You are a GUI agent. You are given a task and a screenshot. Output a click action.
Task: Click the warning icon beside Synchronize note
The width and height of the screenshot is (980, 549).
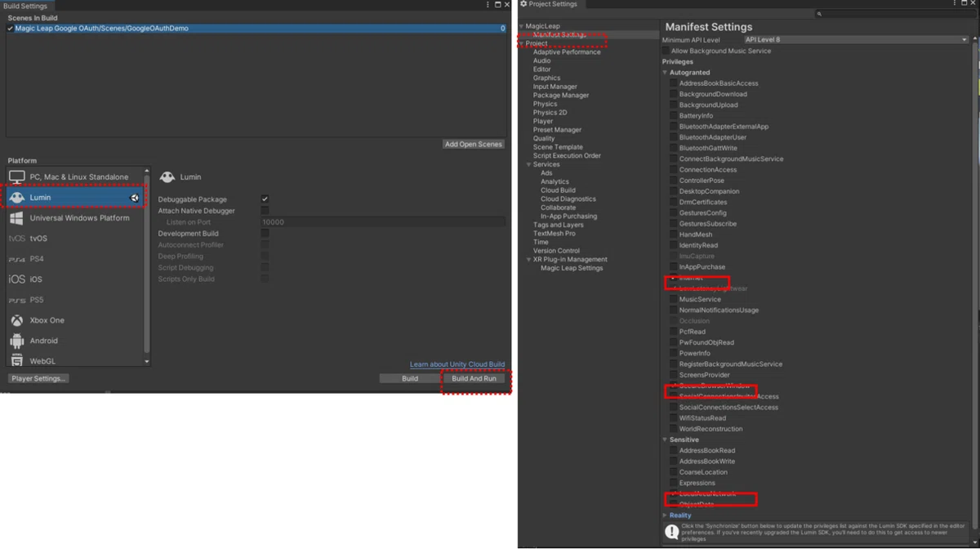[x=671, y=532]
